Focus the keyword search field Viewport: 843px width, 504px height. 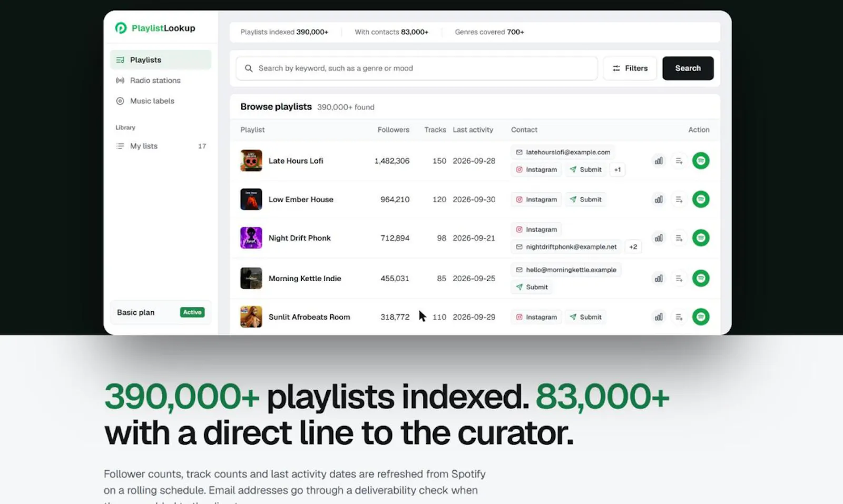[417, 68]
